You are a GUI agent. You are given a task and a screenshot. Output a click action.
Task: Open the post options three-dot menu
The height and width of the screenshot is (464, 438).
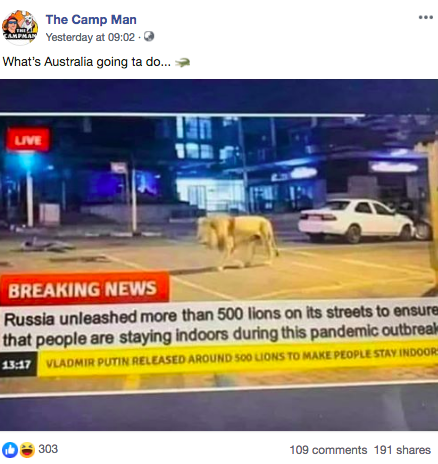point(426,17)
